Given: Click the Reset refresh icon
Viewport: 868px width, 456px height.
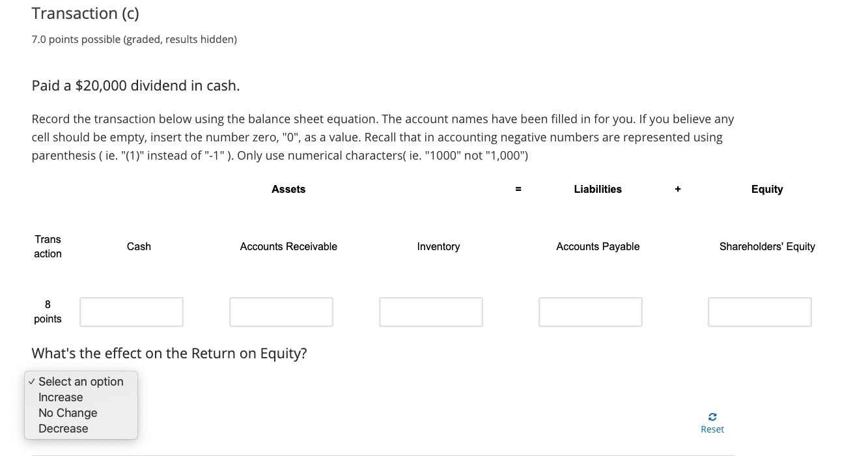Looking at the screenshot, I should pos(712,417).
